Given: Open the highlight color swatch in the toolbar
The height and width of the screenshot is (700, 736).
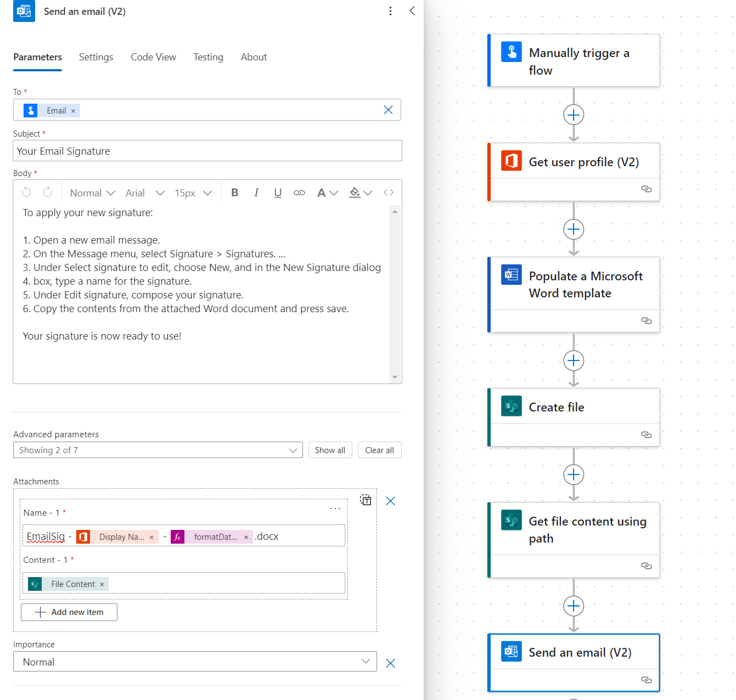Looking at the screenshot, I should click(356, 193).
